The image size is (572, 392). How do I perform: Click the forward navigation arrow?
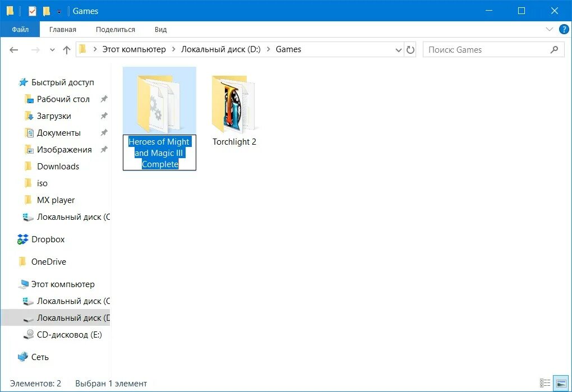35,49
